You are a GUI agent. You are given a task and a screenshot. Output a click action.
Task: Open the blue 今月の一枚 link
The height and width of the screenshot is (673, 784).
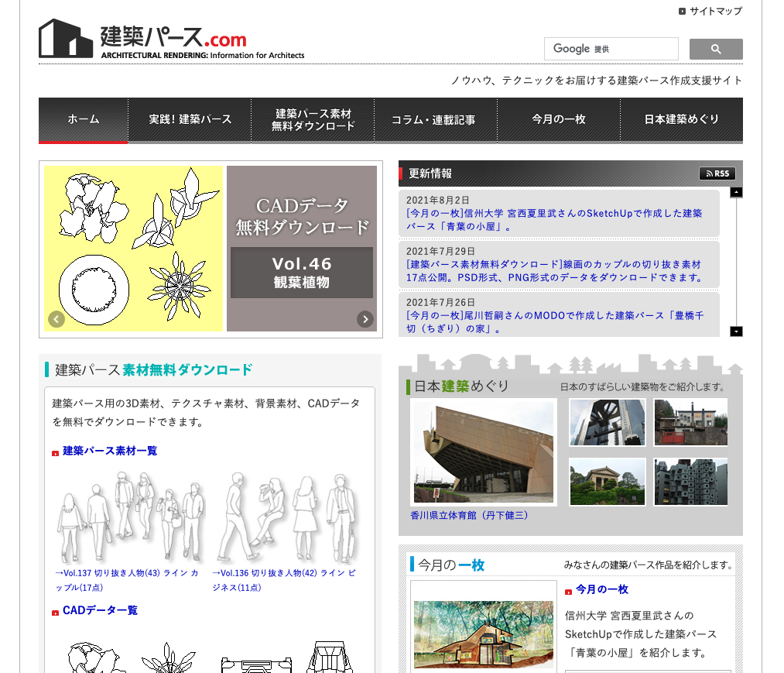[x=602, y=589]
